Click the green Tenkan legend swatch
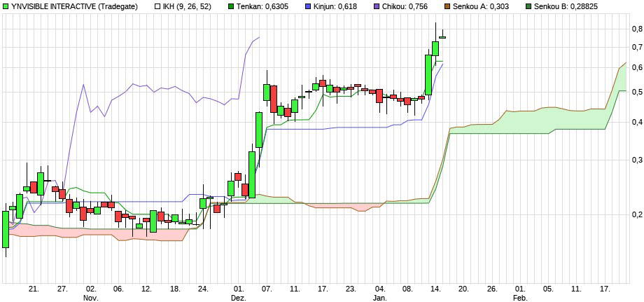The image size is (644, 302). [x=231, y=6]
